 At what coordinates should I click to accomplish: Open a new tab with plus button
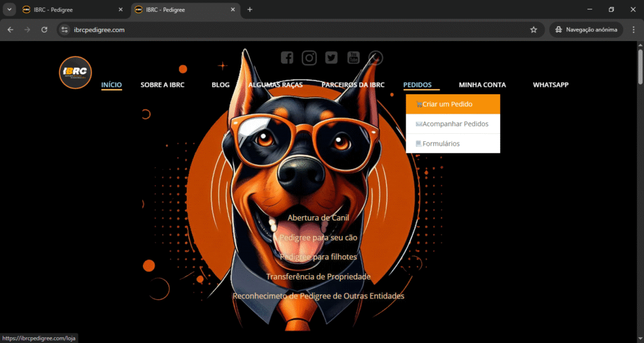click(x=250, y=9)
